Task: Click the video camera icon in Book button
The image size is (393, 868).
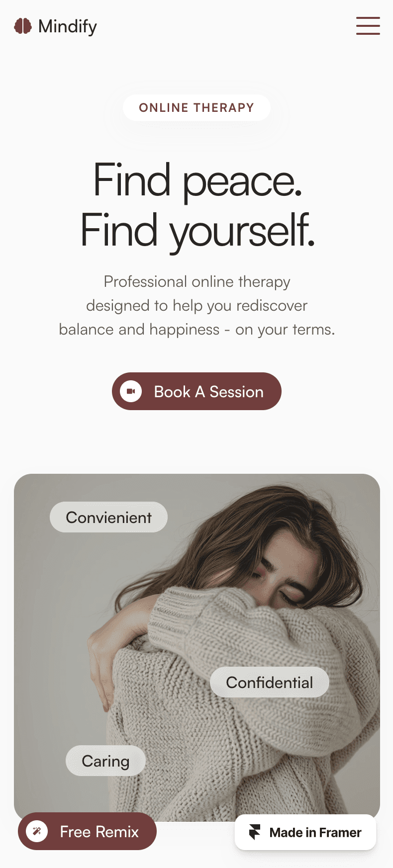Action: click(x=131, y=391)
